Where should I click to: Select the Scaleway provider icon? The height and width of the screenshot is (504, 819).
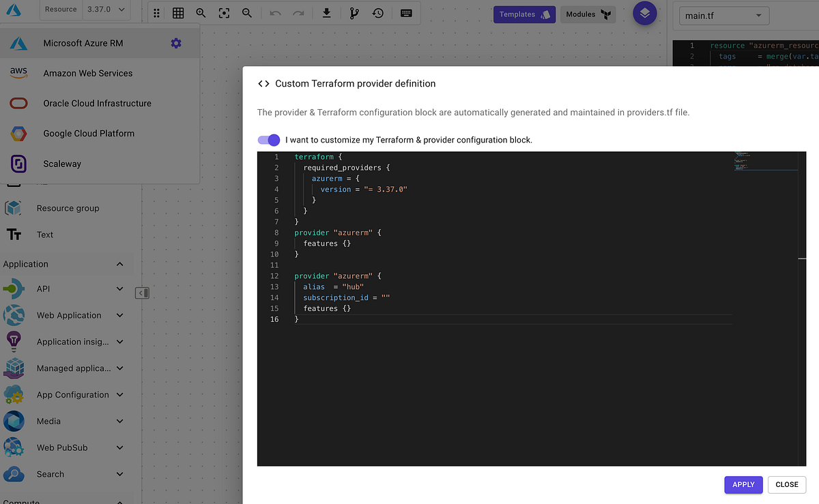click(18, 164)
